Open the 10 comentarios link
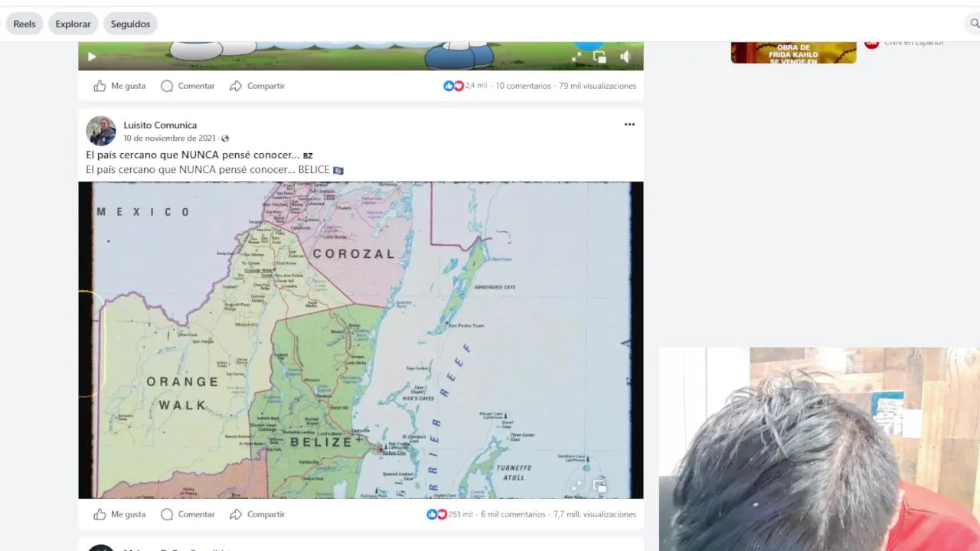 click(x=523, y=86)
